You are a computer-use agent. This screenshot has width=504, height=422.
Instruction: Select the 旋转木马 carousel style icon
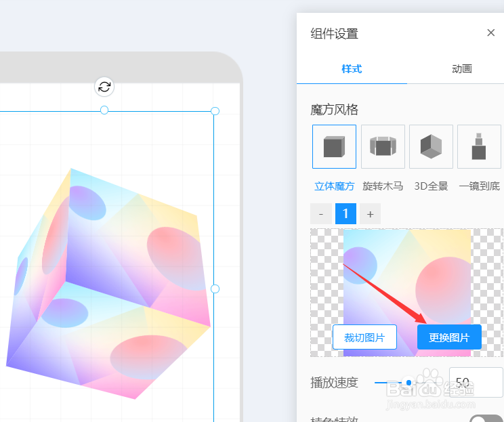[383, 146]
